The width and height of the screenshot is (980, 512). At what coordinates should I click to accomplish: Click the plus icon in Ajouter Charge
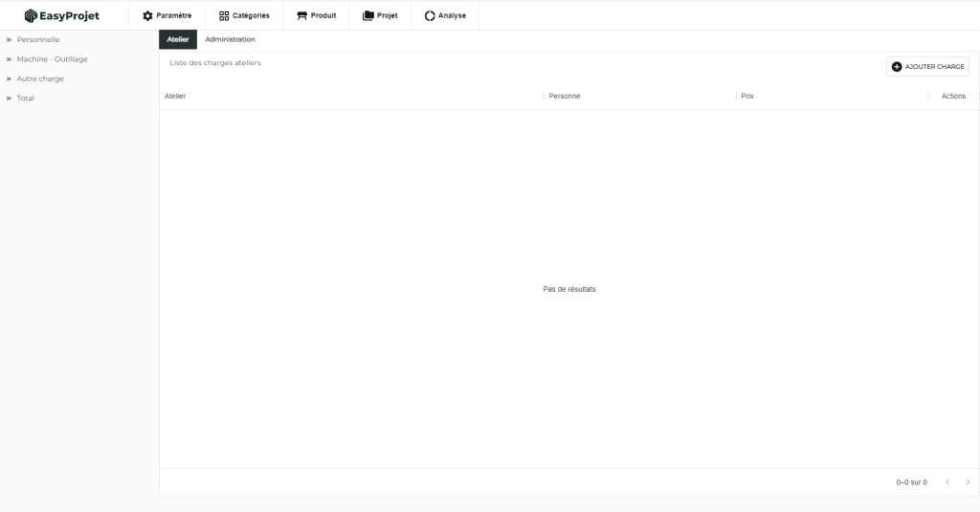tap(897, 67)
